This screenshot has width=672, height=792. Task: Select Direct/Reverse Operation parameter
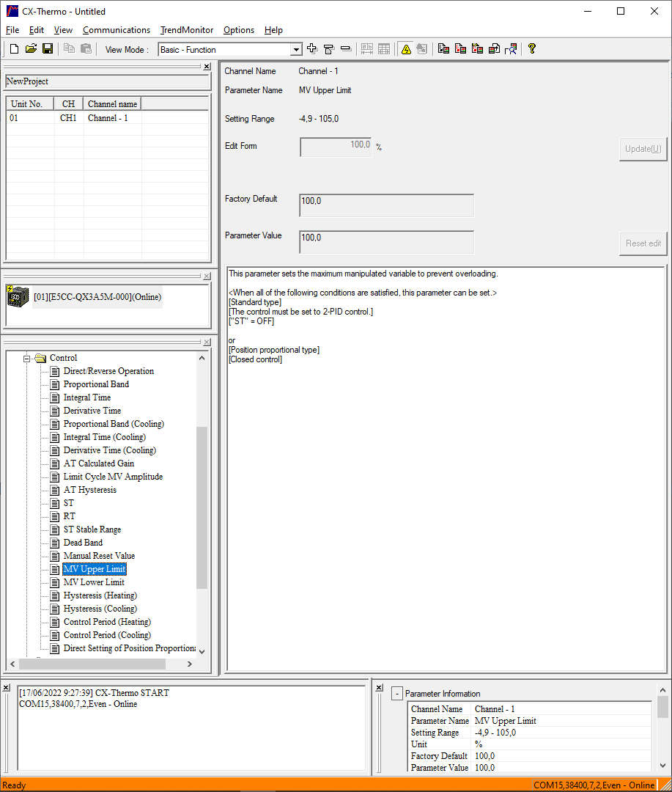tap(108, 371)
